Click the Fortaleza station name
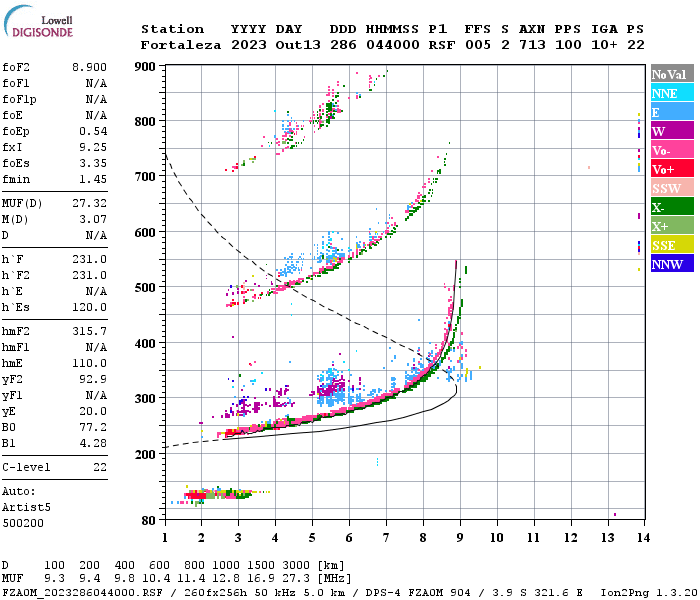This screenshot has width=700, height=600. (x=181, y=45)
